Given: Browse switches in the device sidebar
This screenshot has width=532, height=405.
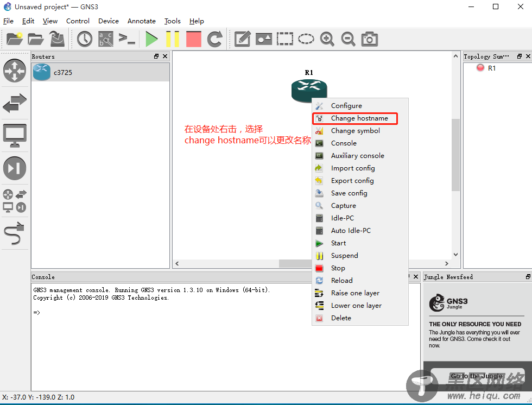Looking at the screenshot, I should pos(15,103).
